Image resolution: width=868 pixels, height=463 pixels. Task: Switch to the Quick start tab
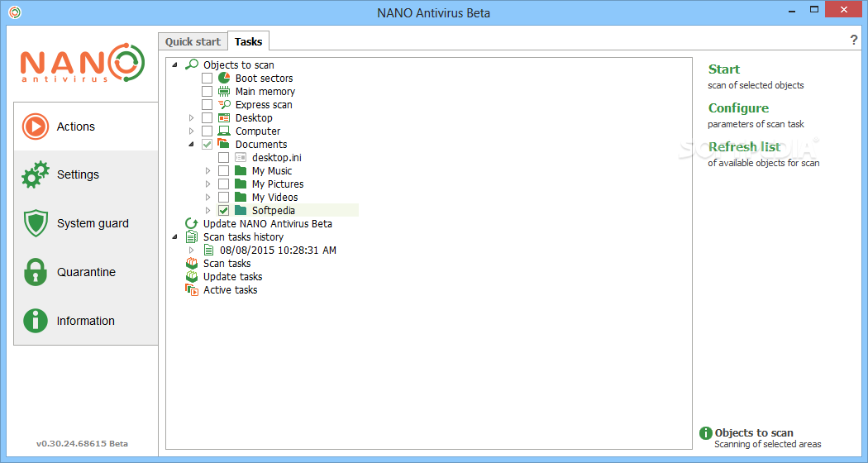click(x=193, y=41)
